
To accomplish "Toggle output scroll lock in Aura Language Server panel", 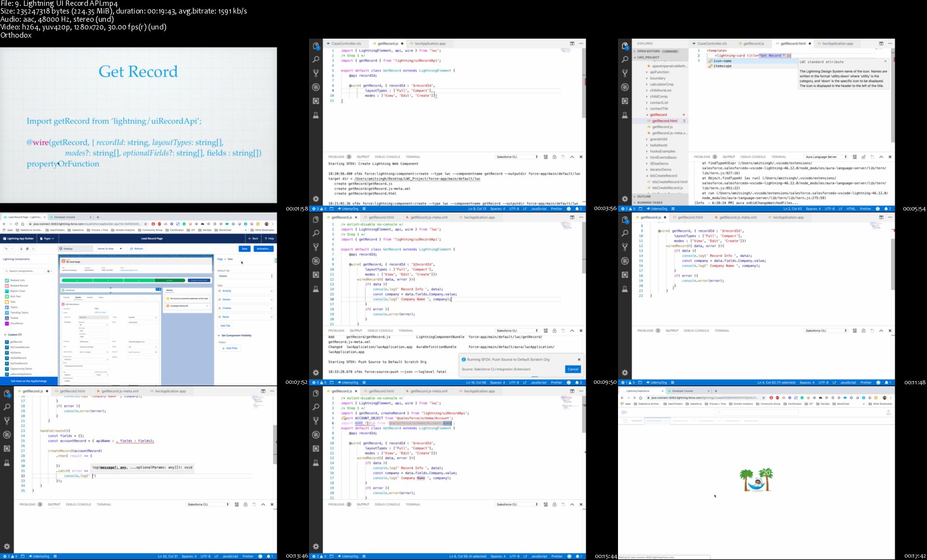I will click(x=864, y=157).
